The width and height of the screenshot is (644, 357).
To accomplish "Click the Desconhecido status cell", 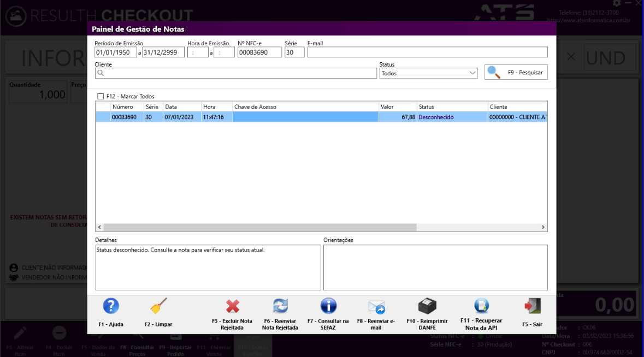I will pos(452,117).
